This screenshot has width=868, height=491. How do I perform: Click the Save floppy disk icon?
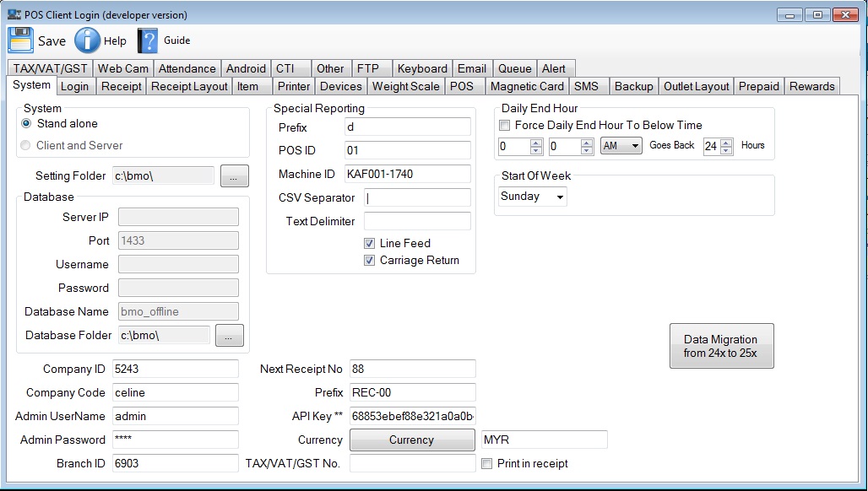tap(20, 40)
